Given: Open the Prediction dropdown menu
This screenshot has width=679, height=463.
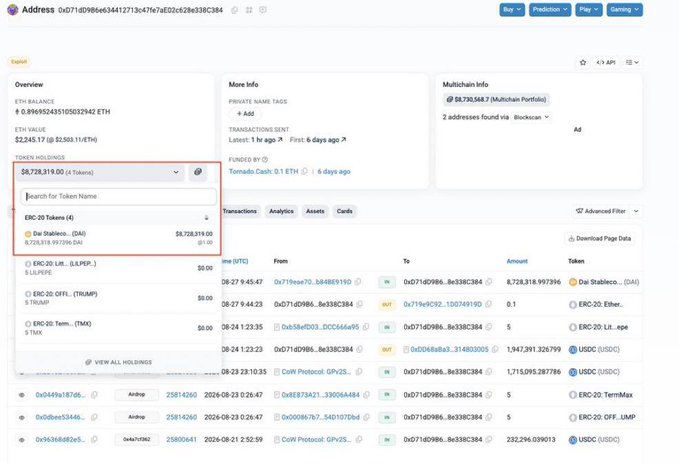Looking at the screenshot, I should click(x=550, y=10).
